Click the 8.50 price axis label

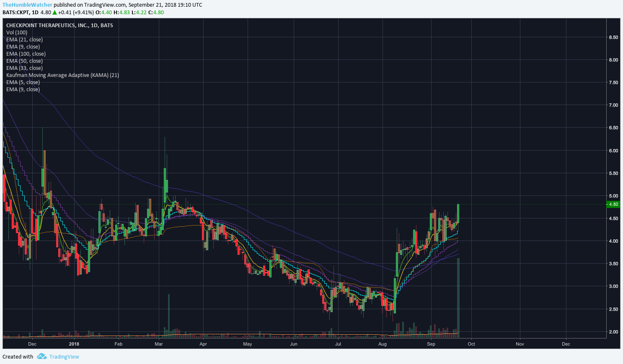613,37
